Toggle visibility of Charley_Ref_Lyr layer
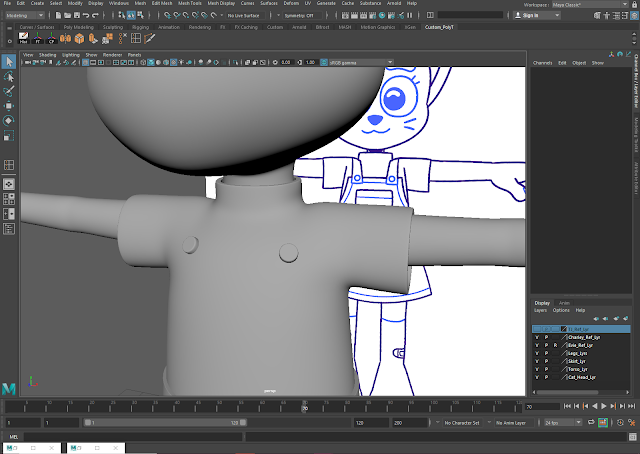640x454 pixels. tap(537, 337)
